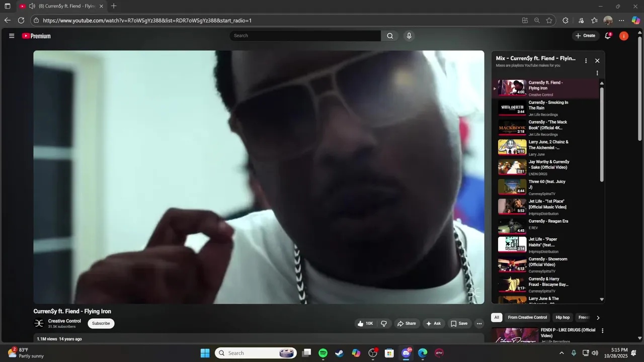The height and width of the screenshot is (362, 644).
Task: Open OBS Studio from the taskbar
Action: tap(373, 353)
